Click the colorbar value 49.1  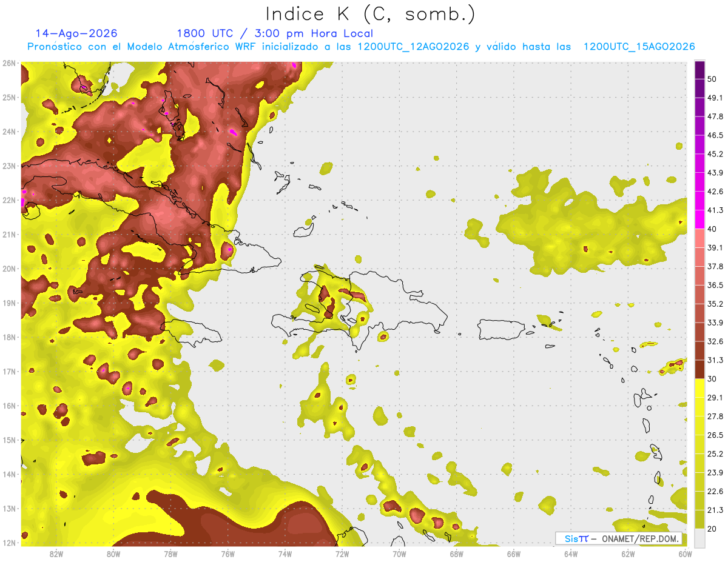coord(715,98)
